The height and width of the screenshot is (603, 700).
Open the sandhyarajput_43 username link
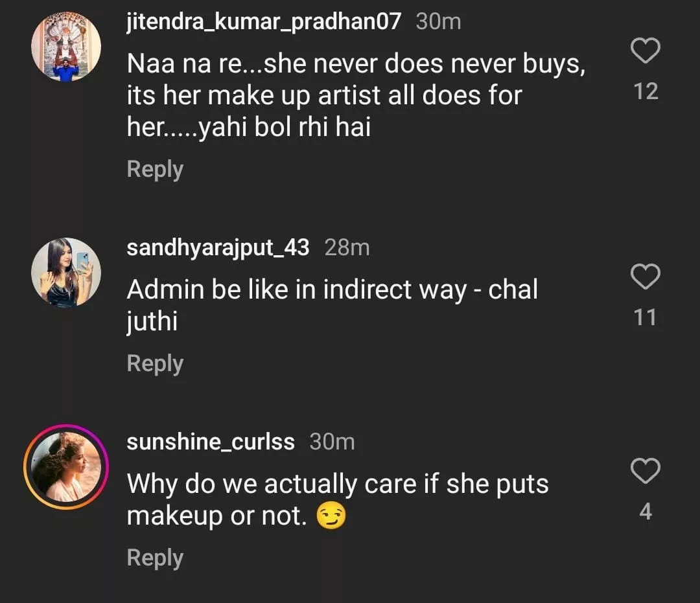[x=218, y=247]
